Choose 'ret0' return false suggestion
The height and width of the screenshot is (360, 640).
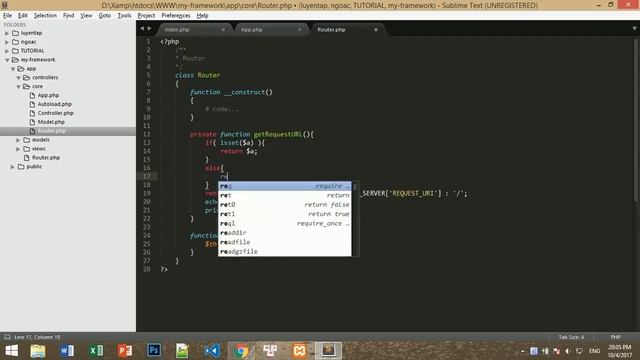tap(284, 205)
